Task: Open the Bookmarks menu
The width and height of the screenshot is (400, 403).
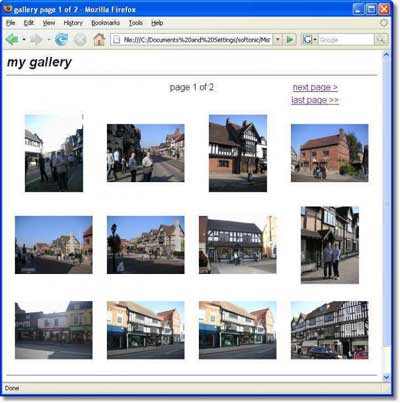Action: [x=105, y=23]
